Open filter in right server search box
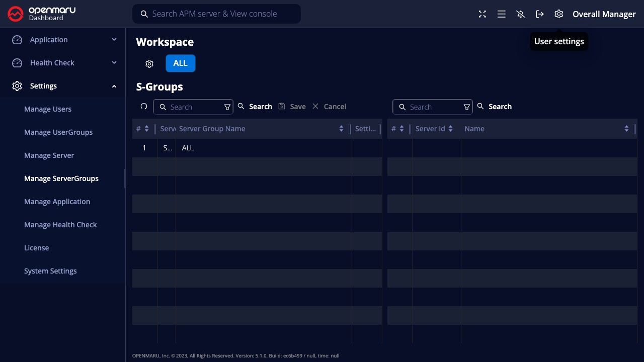Image resolution: width=644 pixels, height=362 pixels. [466, 107]
